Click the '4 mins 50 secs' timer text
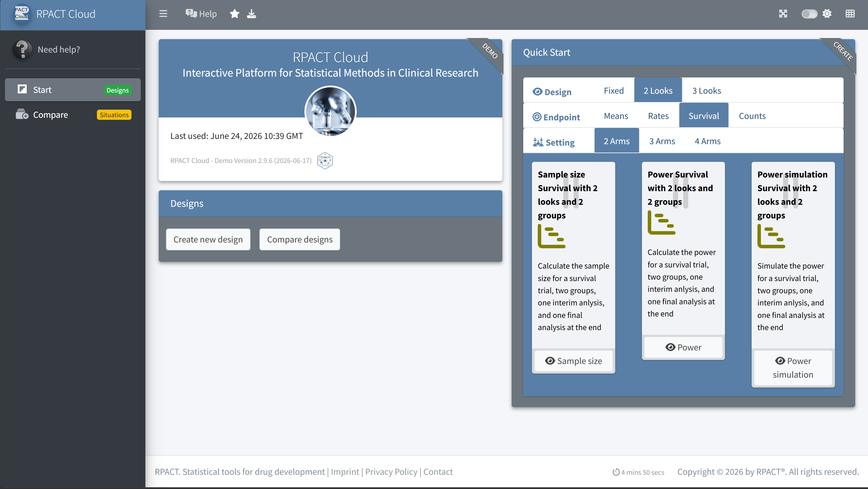 pos(643,472)
